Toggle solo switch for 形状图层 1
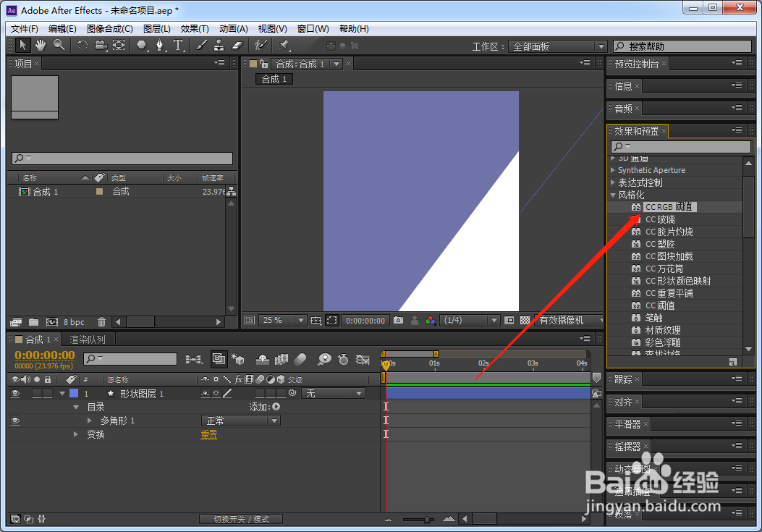This screenshot has width=762, height=532. tap(37, 394)
